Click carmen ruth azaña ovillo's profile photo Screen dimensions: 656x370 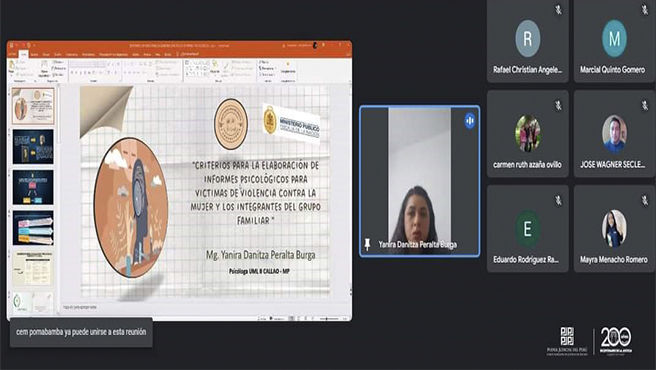(x=528, y=134)
